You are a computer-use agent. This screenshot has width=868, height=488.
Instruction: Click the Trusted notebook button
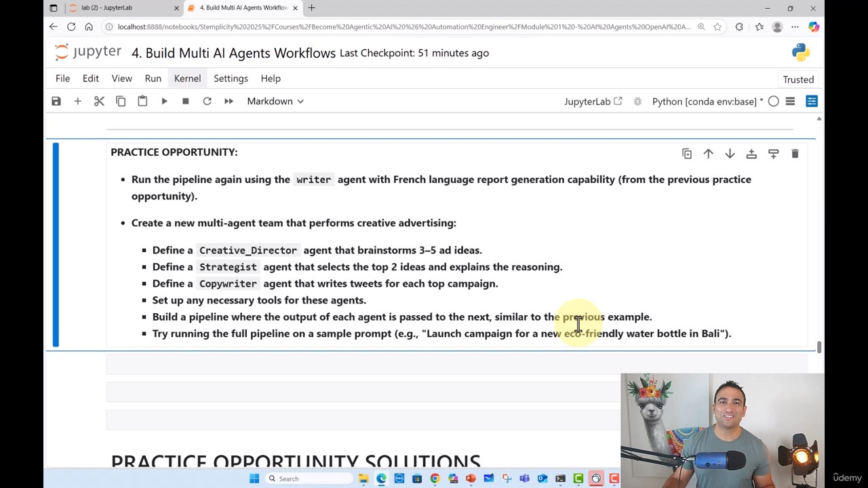click(x=798, y=79)
